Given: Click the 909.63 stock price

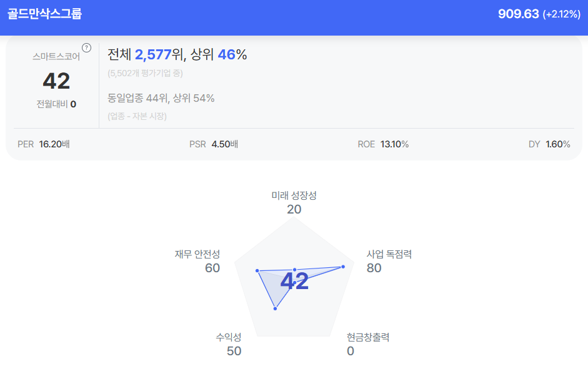Looking at the screenshot, I should [518, 14].
